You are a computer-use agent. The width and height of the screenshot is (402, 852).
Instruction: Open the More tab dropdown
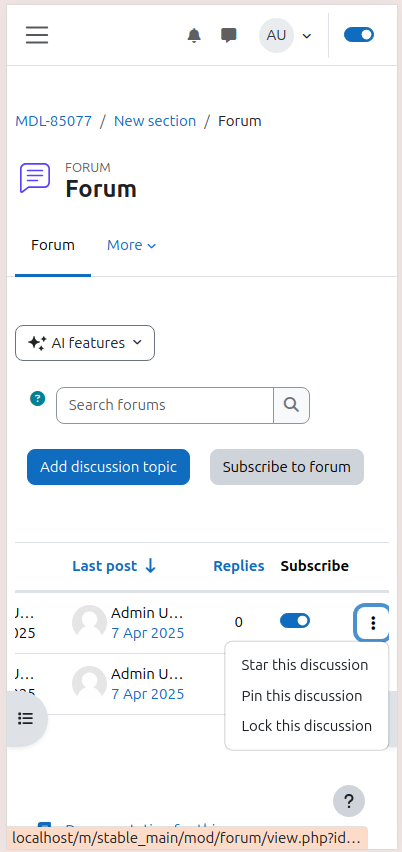click(131, 245)
